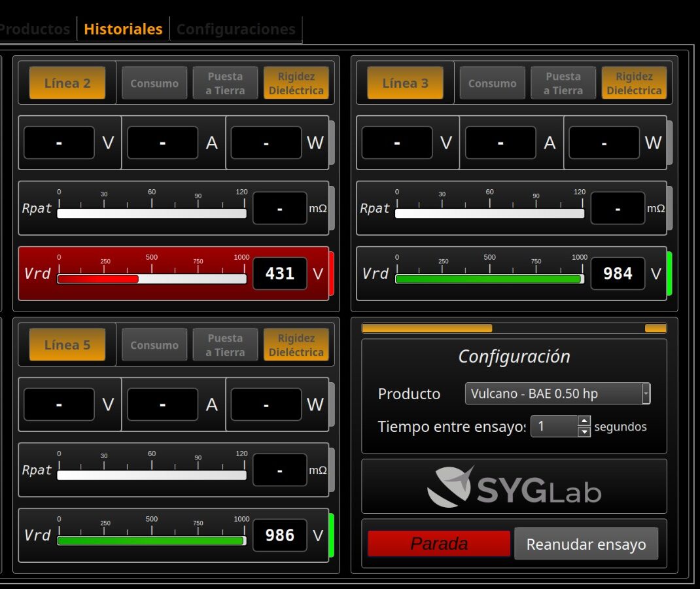Select the 431 V reading on Línea 2
This screenshot has height=589, width=700.
(x=280, y=274)
